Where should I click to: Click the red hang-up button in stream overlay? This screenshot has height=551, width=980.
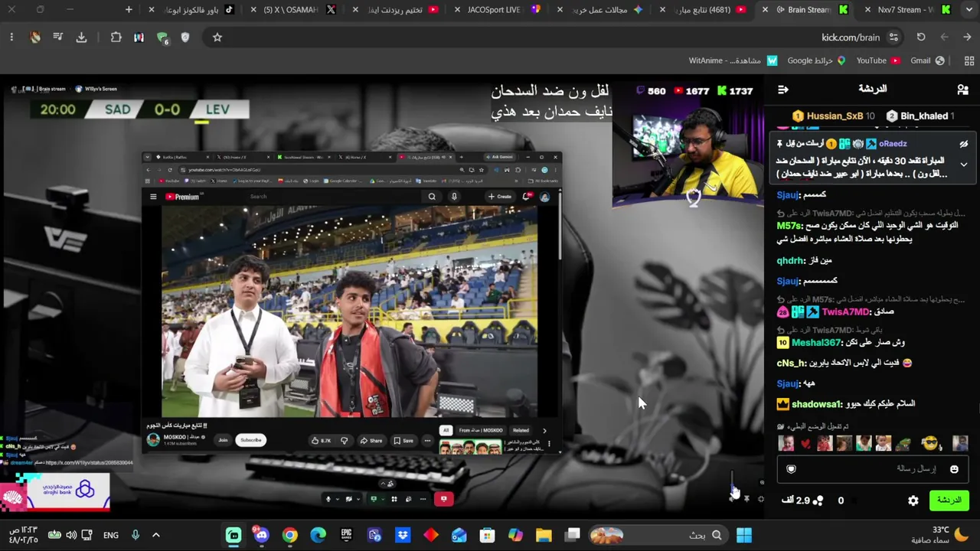point(443,499)
